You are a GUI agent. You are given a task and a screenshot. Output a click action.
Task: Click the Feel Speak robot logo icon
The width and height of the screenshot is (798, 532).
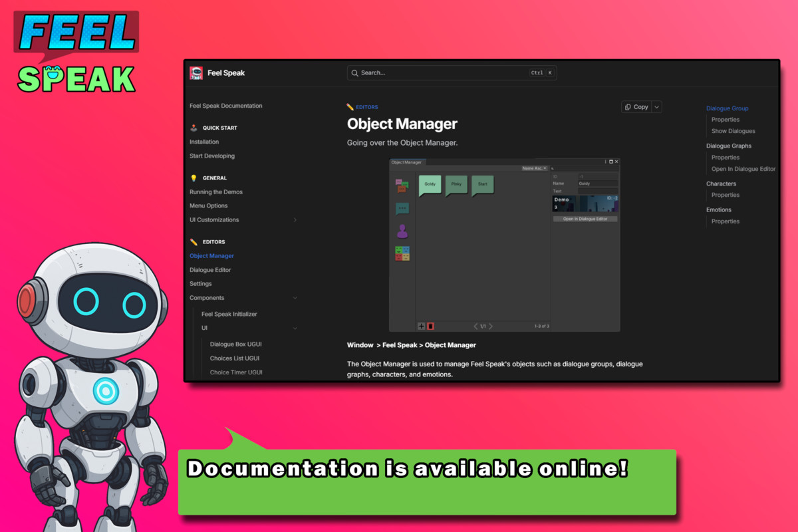(196, 73)
